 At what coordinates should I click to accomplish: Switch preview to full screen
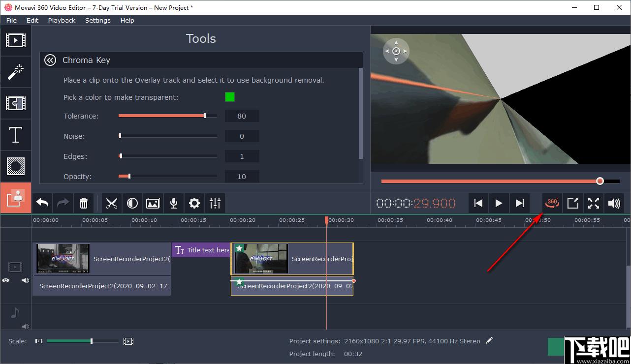[594, 203]
